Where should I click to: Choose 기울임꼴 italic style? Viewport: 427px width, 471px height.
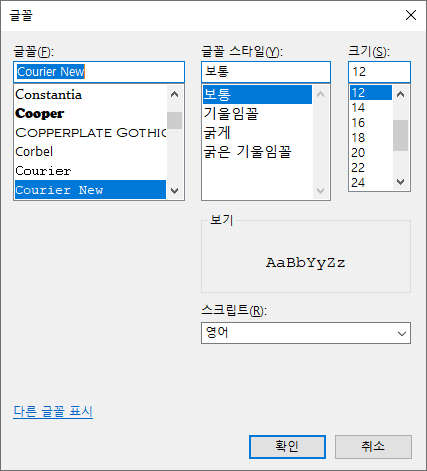(x=257, y=114)
